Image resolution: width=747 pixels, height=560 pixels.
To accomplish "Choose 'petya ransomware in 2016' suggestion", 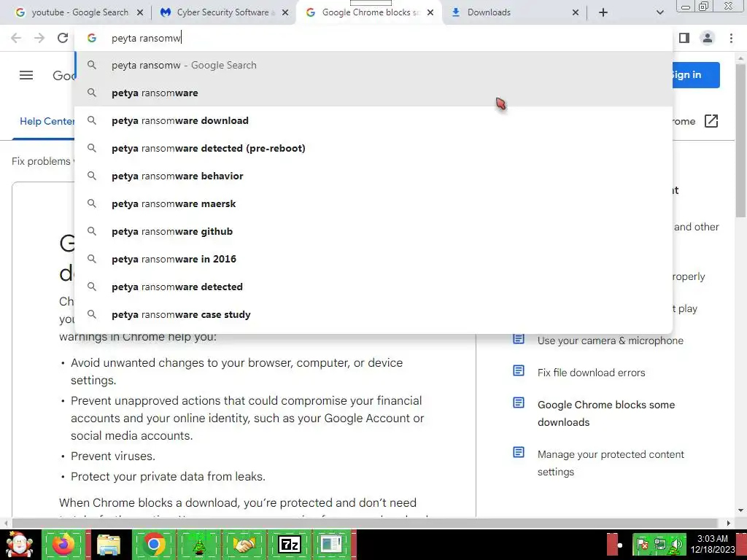I will click(x=373, y=259).
